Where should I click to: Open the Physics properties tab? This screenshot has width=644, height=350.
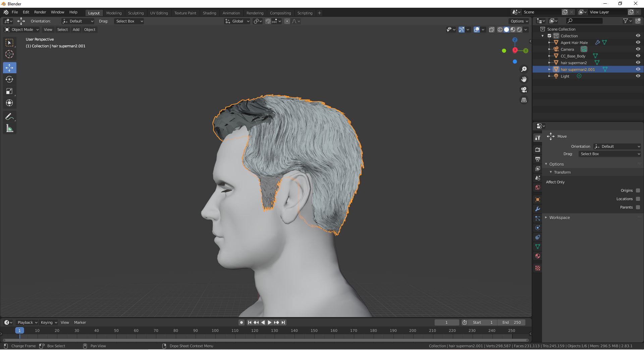[538, 228]
